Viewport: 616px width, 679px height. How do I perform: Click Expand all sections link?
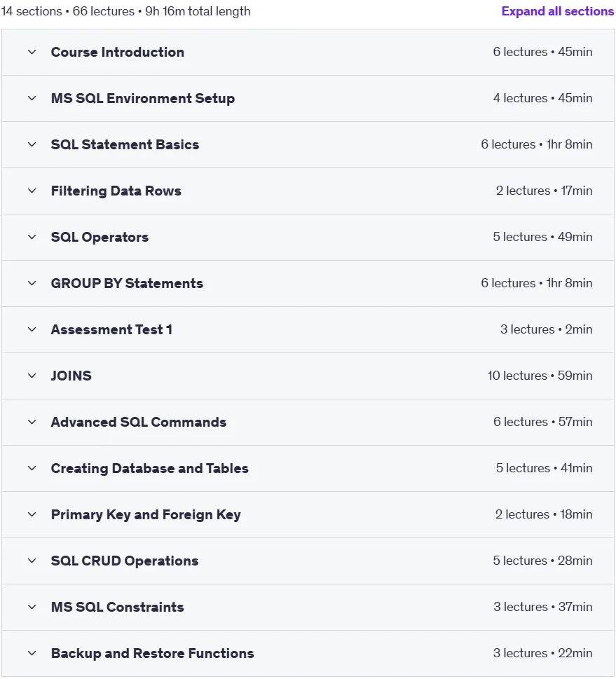(558, 11)
